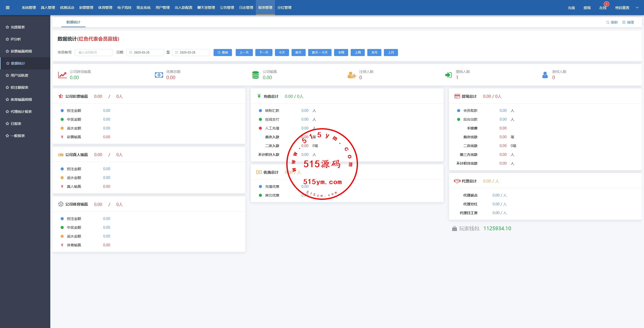Screen dimensions: 644x328
Task: Expand the top-right account dropdown chevron
Action: [x=637, y=8]
